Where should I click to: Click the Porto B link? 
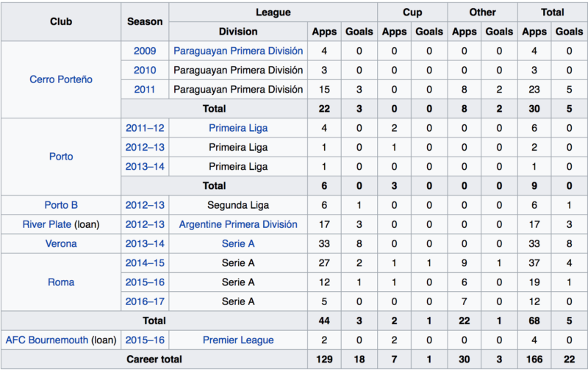[61, 205]
